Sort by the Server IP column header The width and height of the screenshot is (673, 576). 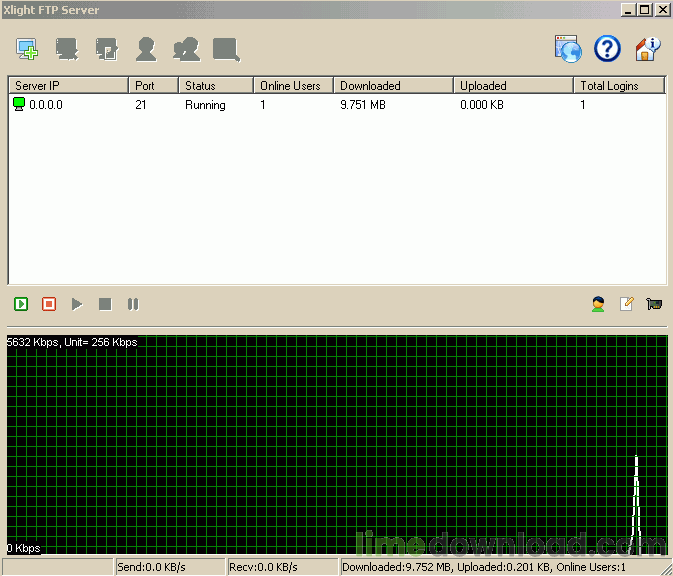pyautogui.click(x=69, y=85)
